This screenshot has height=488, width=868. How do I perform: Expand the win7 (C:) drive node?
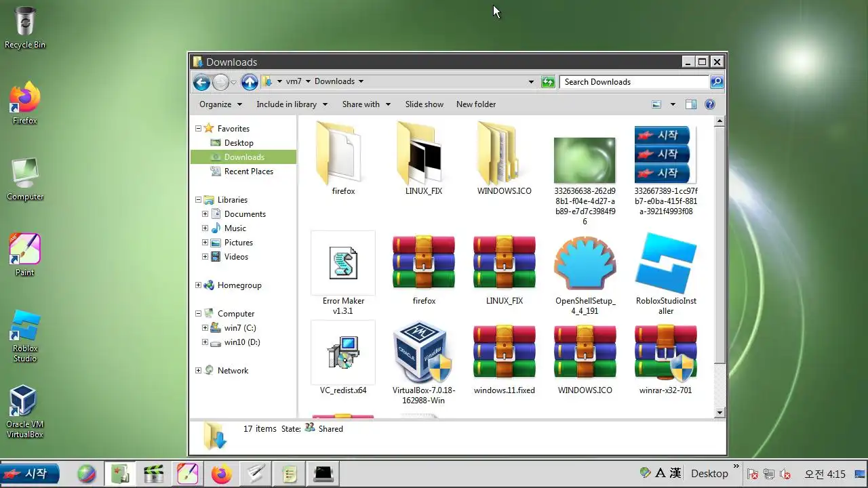tap(205, 327)
